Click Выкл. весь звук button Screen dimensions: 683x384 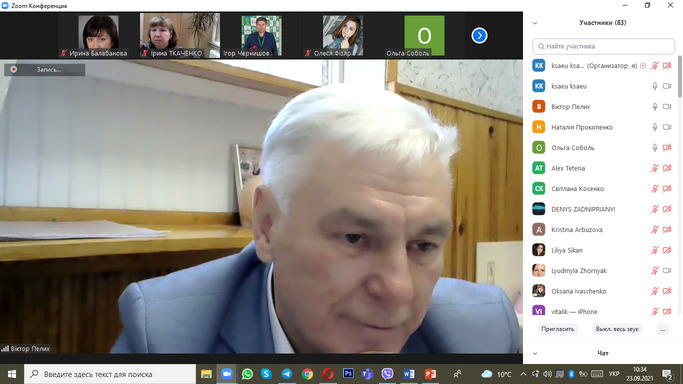pos(617,330)
